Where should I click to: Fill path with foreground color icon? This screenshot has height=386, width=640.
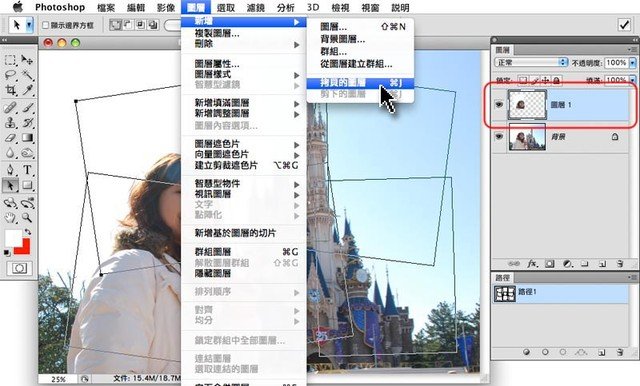point(527,352)
